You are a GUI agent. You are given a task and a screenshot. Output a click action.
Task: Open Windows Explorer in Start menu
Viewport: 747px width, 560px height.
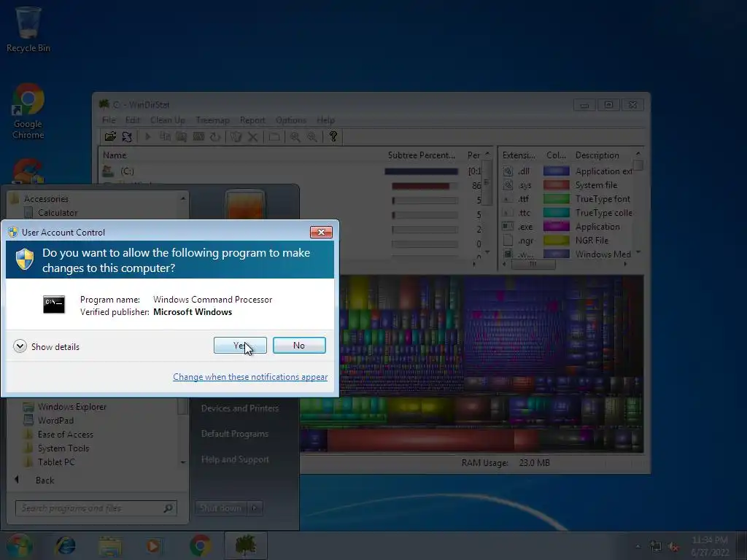pos(71,407)
